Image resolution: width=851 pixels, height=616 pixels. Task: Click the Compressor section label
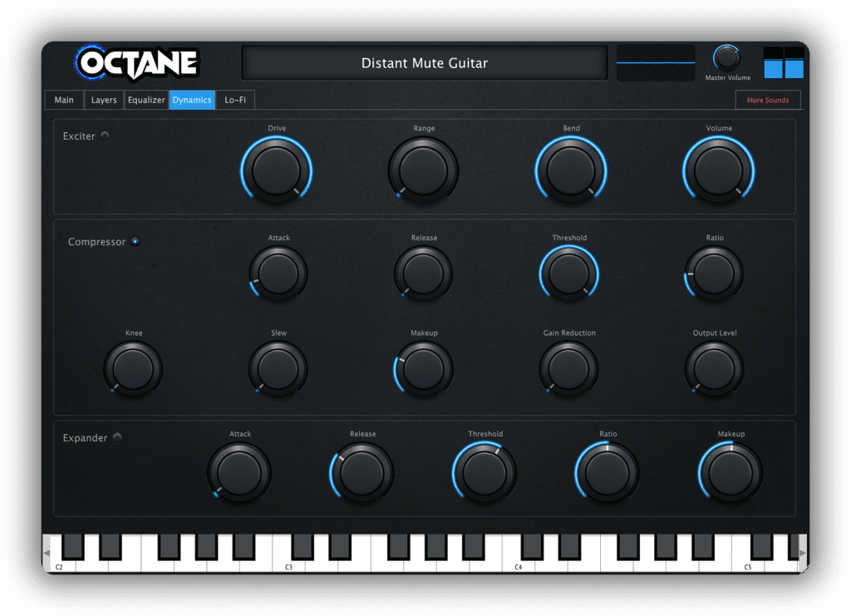[96, 242]
